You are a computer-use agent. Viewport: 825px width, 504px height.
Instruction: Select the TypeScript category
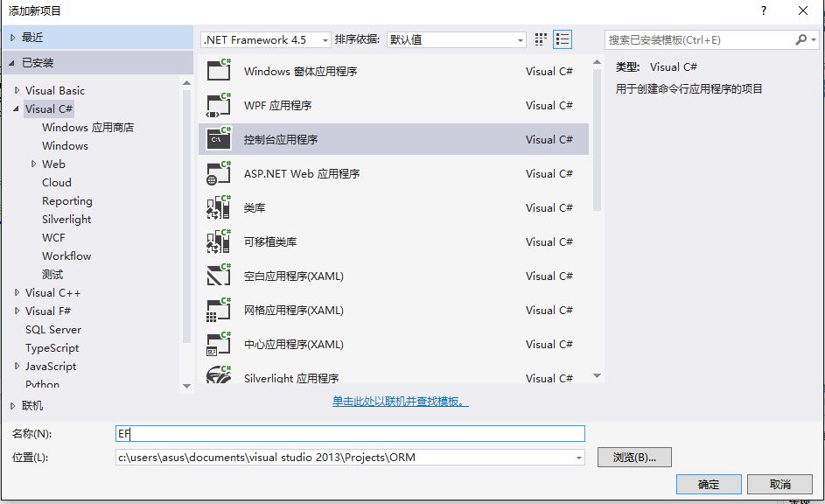click(52, 348)
